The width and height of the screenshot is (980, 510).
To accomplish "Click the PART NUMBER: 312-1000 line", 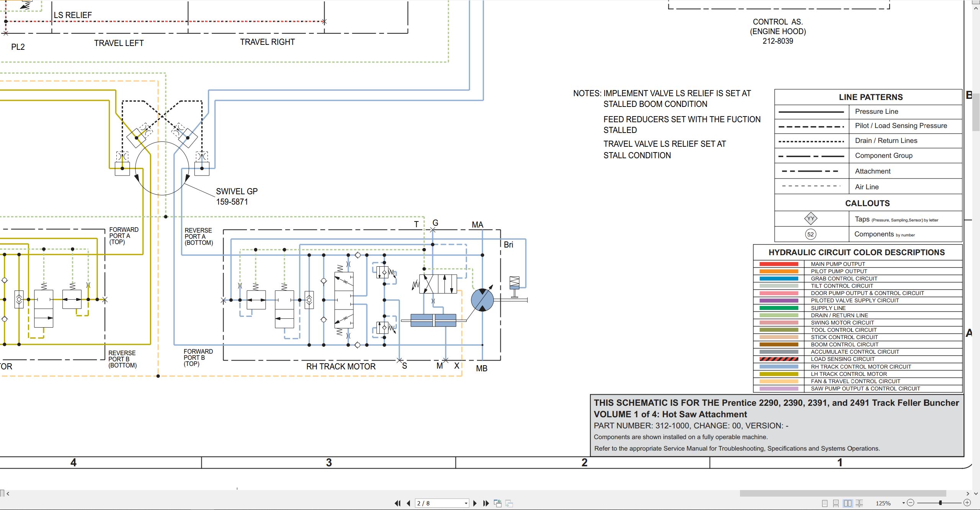I will point(691,426).
